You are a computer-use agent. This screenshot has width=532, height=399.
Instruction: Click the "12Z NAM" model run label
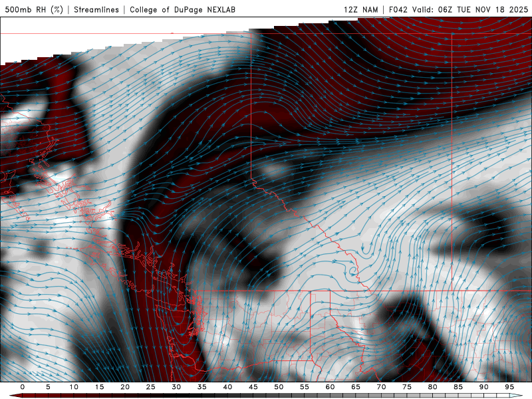click(361, 9)
